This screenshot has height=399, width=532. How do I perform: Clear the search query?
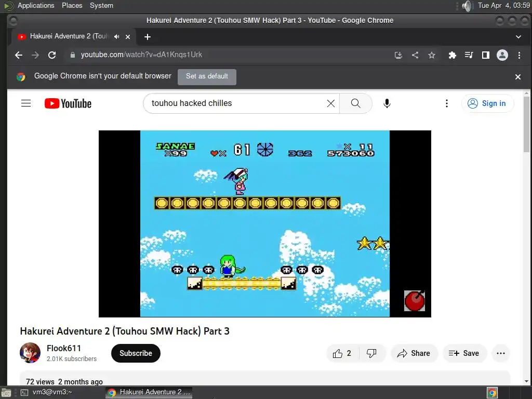[331, 103]
